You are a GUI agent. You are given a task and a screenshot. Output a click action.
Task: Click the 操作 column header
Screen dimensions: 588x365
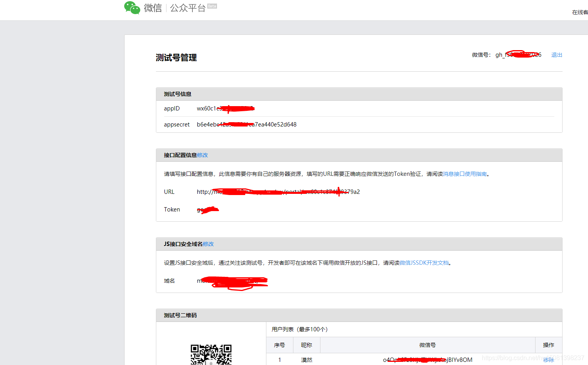(x=548, y=345)
